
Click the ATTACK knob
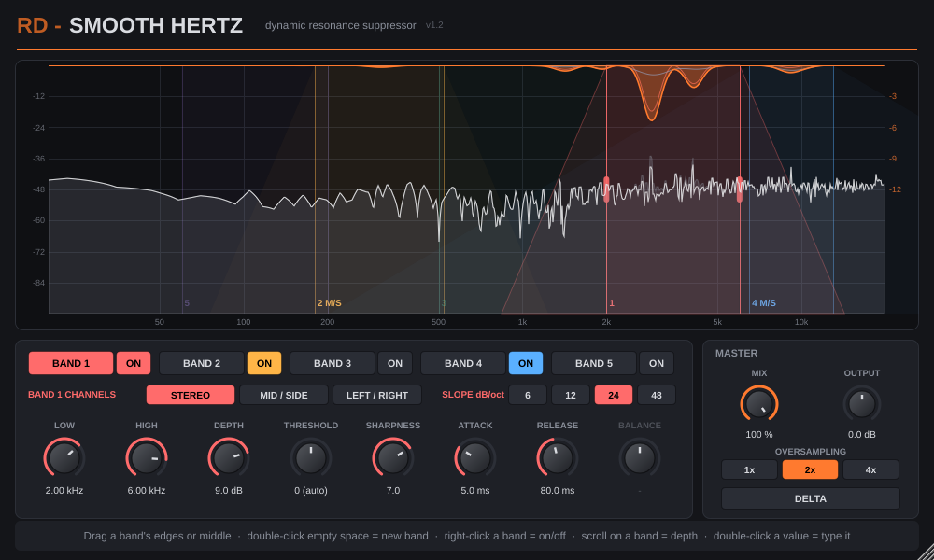pos(475,458)
